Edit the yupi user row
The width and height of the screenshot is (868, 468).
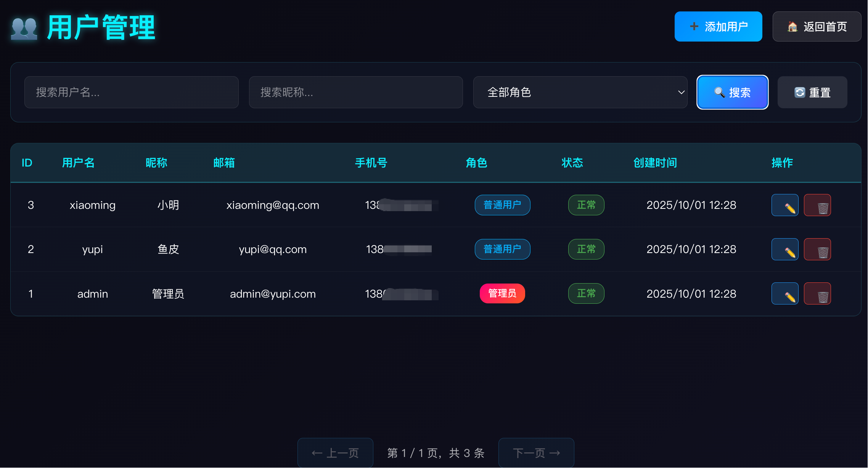pos(785,249)
